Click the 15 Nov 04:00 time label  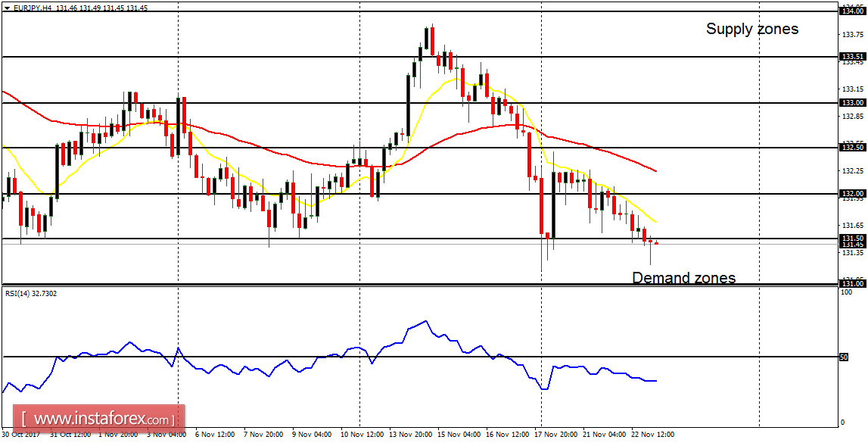coord(459,434)
